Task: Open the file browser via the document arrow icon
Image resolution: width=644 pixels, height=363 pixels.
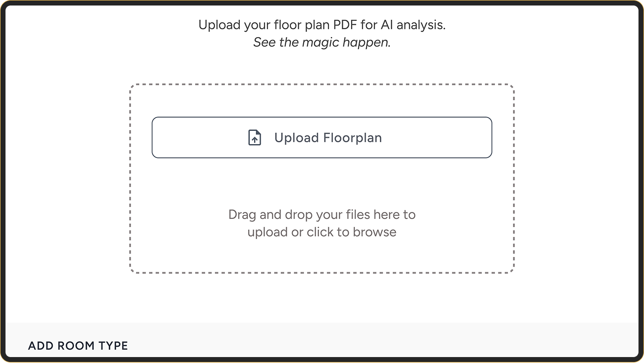Action: pos(254,138)
